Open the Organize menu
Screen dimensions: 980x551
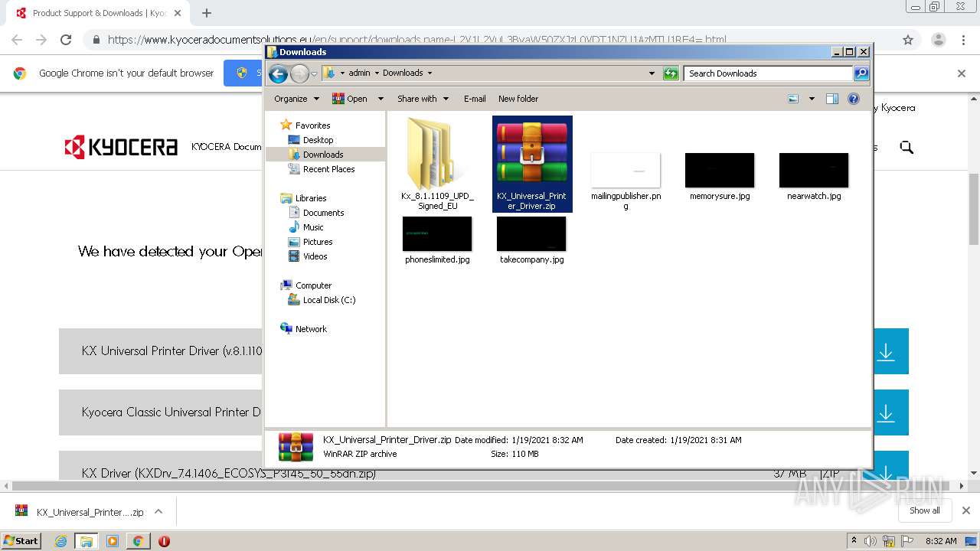pos(296,99)
